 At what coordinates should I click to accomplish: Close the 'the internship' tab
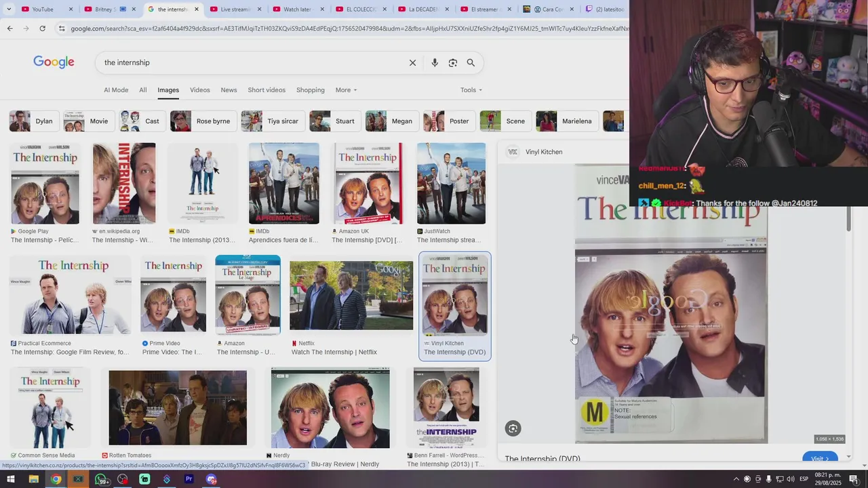click(197, 9)
